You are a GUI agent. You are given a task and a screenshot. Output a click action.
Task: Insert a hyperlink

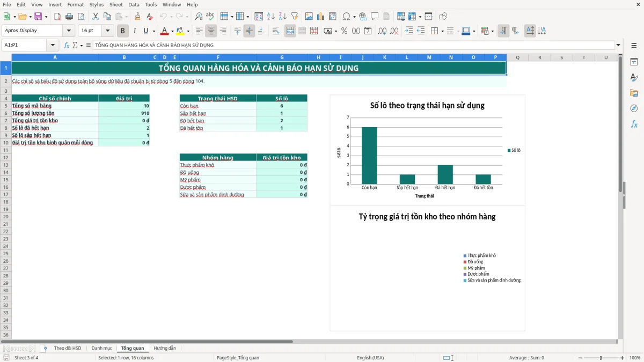pos(363,17)
